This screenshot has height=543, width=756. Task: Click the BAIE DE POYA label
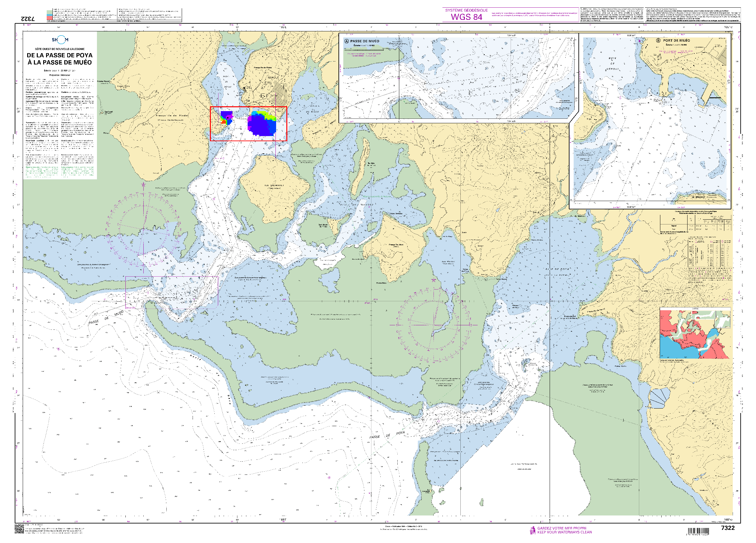pyautogui.click(x=557, y=269)
